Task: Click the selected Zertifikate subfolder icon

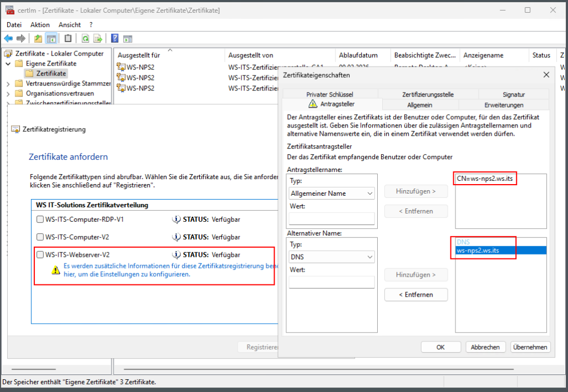Action: (29, 74)
